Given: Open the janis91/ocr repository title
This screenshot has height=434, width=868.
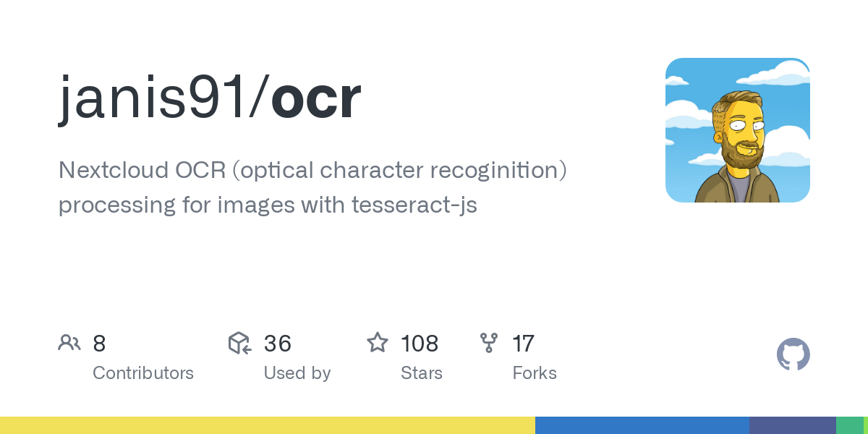Looking at the screenshot, I should pos(210,99).
